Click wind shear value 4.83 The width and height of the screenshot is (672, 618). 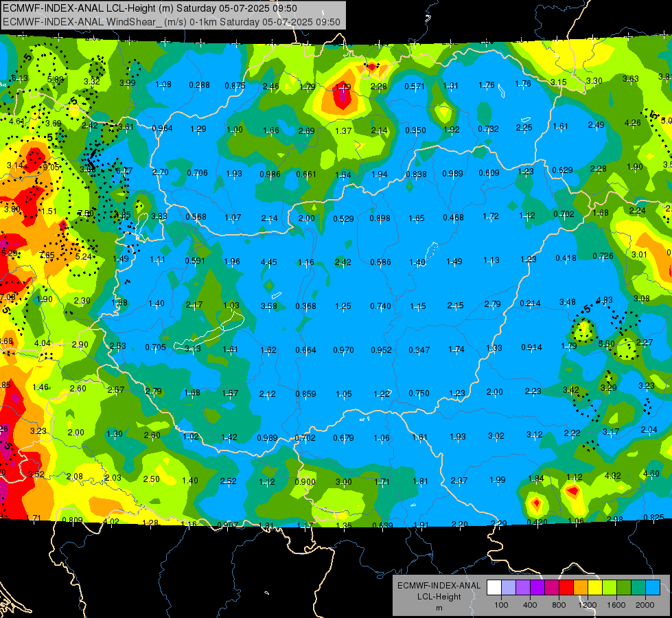[x=604, y=300]
